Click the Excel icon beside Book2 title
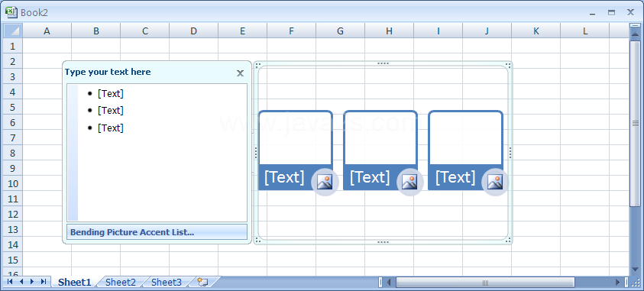This screenshot has height=291, width=644. pos(11,12)
